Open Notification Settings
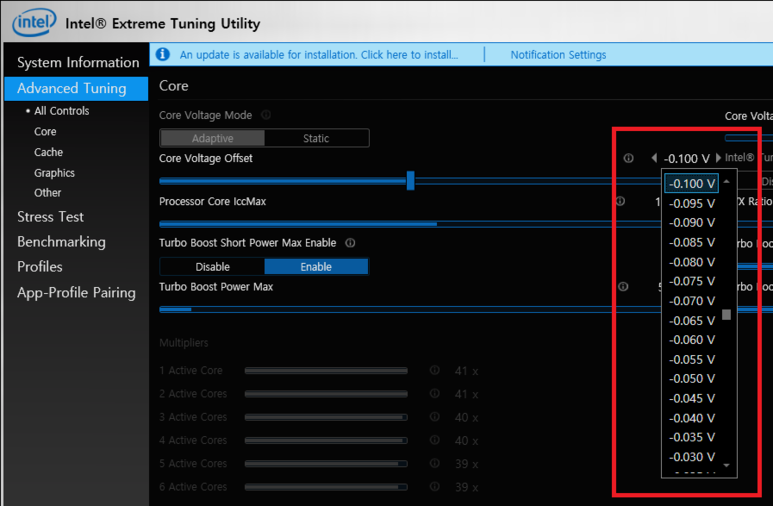The image size is (773, 506). point(558,55)
